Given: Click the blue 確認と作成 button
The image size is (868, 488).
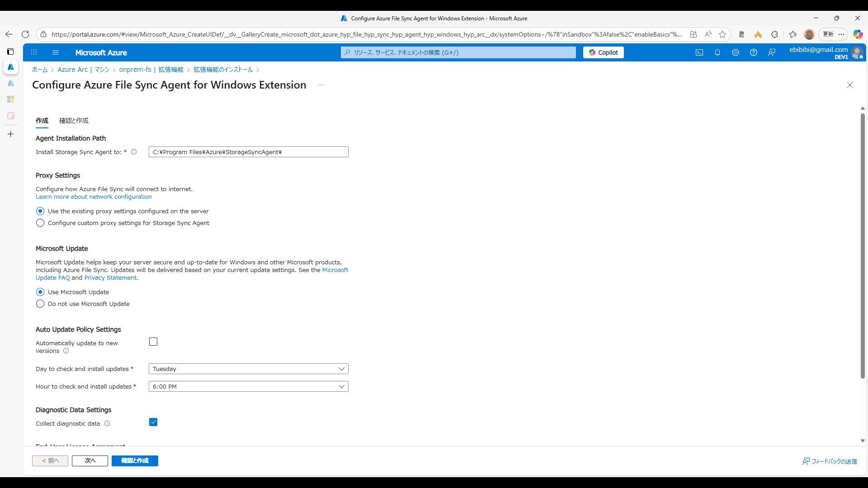Looking at the screenshot, I should coord(135,461).
